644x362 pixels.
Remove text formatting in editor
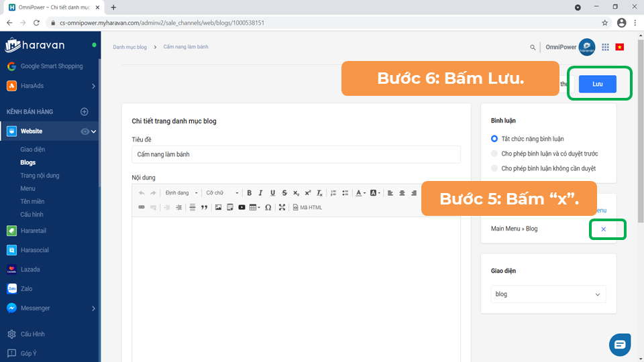pyautogui.click(x=319, y=193)
